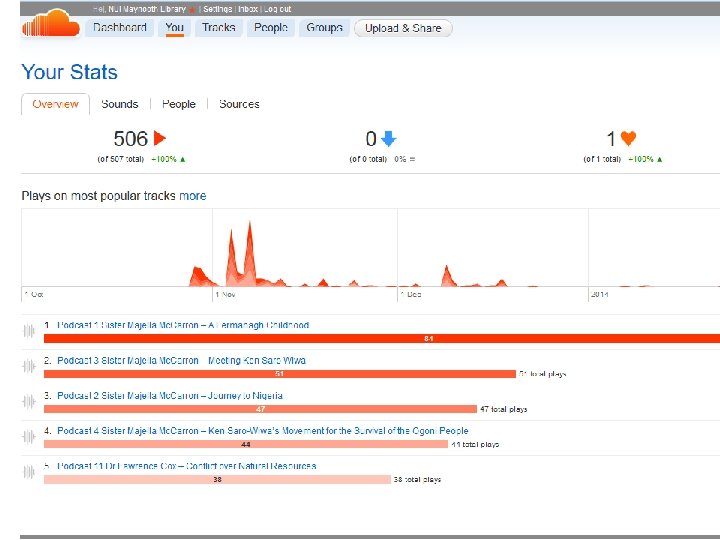Click waveform icon beside Podcast 4 track

click(x=29, y=436)
